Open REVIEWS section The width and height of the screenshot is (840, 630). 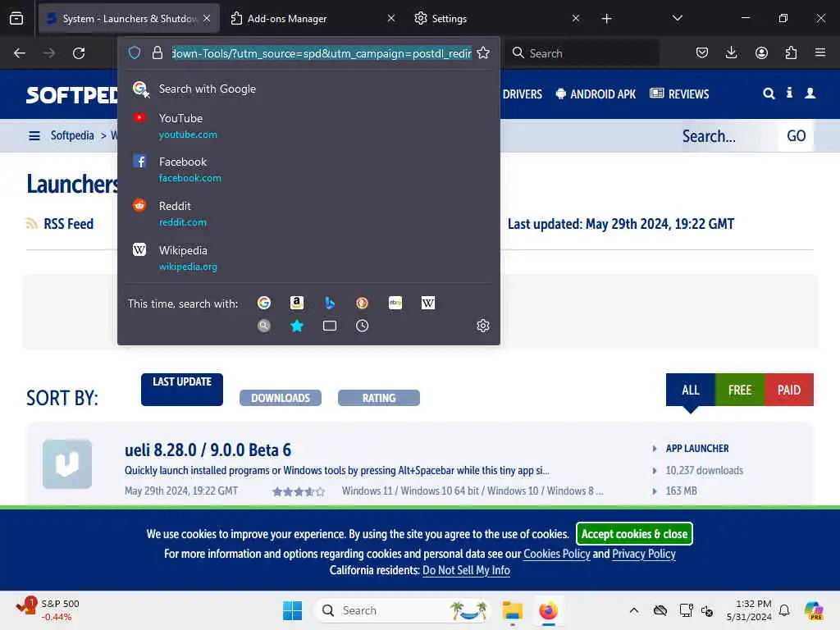point(679,94)
